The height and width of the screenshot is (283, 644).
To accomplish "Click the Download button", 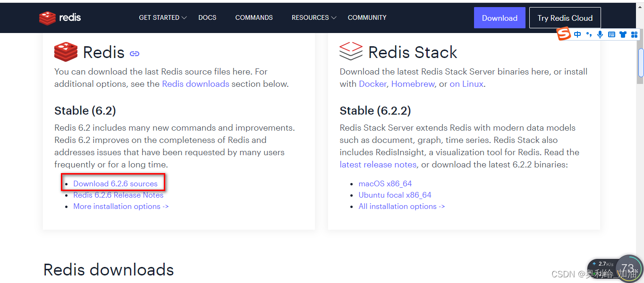I will coord(500,17).
